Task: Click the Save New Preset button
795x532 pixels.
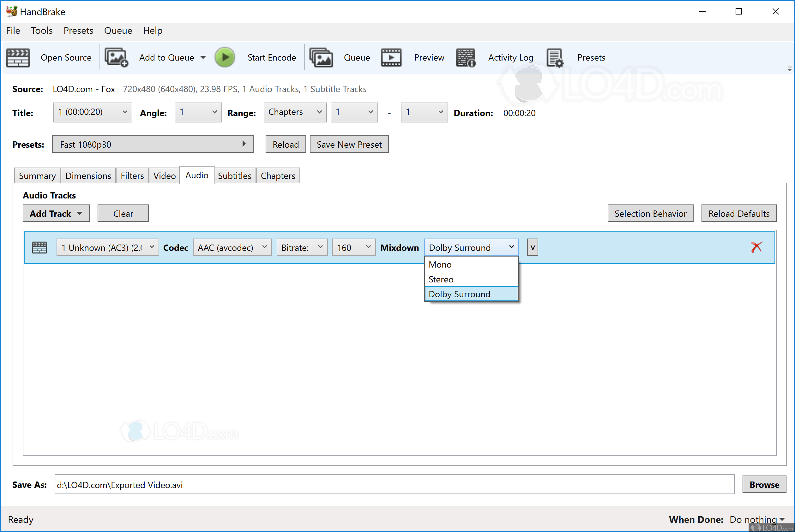Action: point(349,144)
